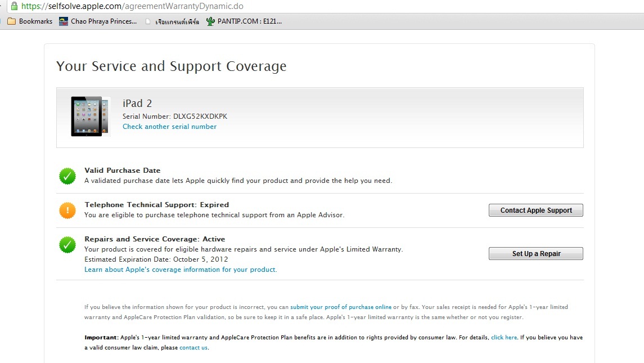Click the Check another serial number link
Image resolution: width=644 pixels, height=363 pixels.
[169, 127]
